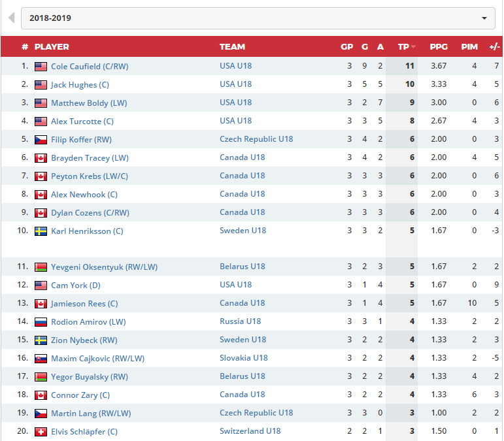Click USA flag next to Cole Caufield

[x=41, y=67]
